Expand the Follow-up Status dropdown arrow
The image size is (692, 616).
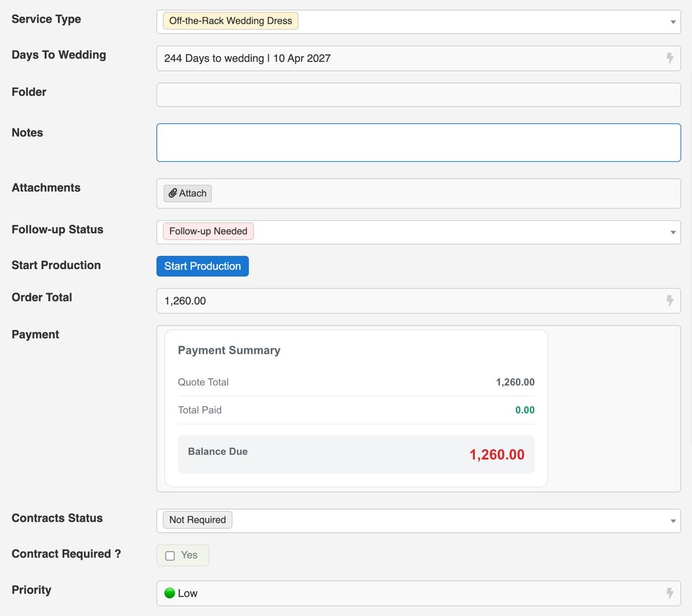pos(673,233)
